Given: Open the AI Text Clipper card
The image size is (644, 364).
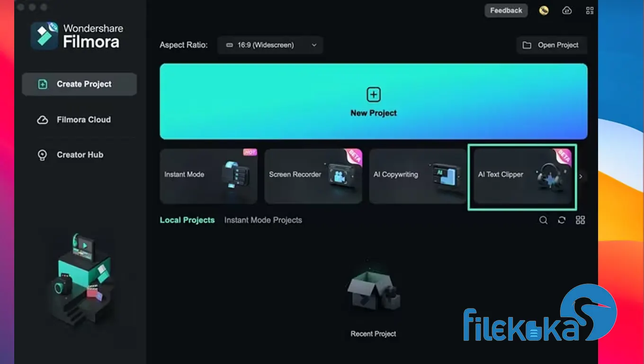Looking at the screenshot, I should tap(522, 177).
